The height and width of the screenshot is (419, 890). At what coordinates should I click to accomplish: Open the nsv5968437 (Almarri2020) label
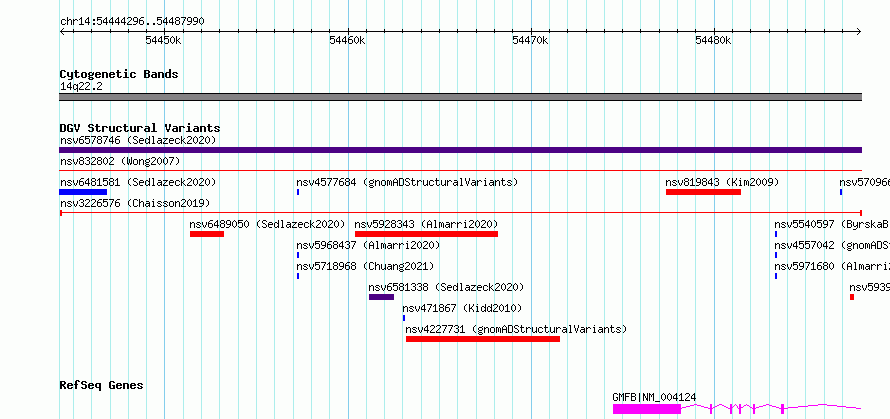pyautogui.click(x=368, y=245)
